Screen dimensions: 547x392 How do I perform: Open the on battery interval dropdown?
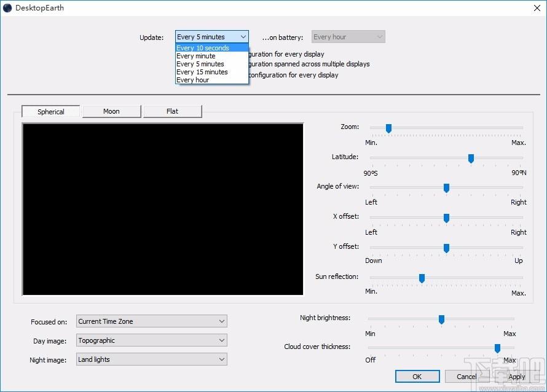point(348,37)
